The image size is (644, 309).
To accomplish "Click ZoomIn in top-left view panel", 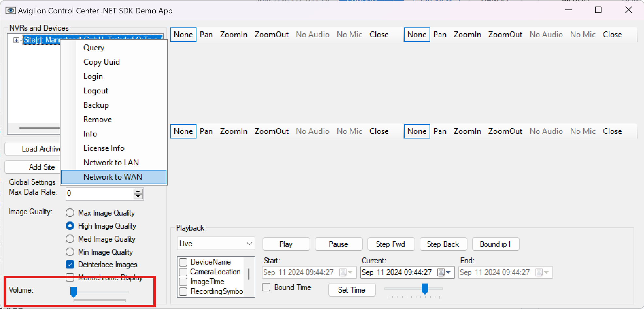I will point(233,35).
